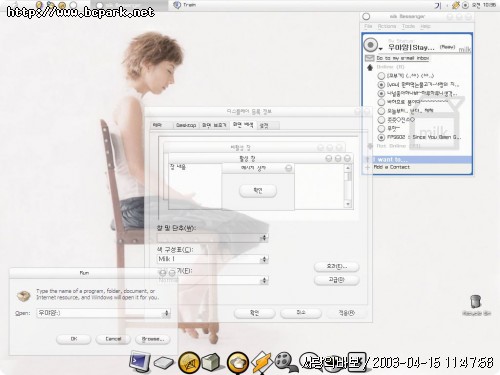Click Cancel in the Run dialog
The height and width of the screenshot is (375, 500).
(113, 339)
